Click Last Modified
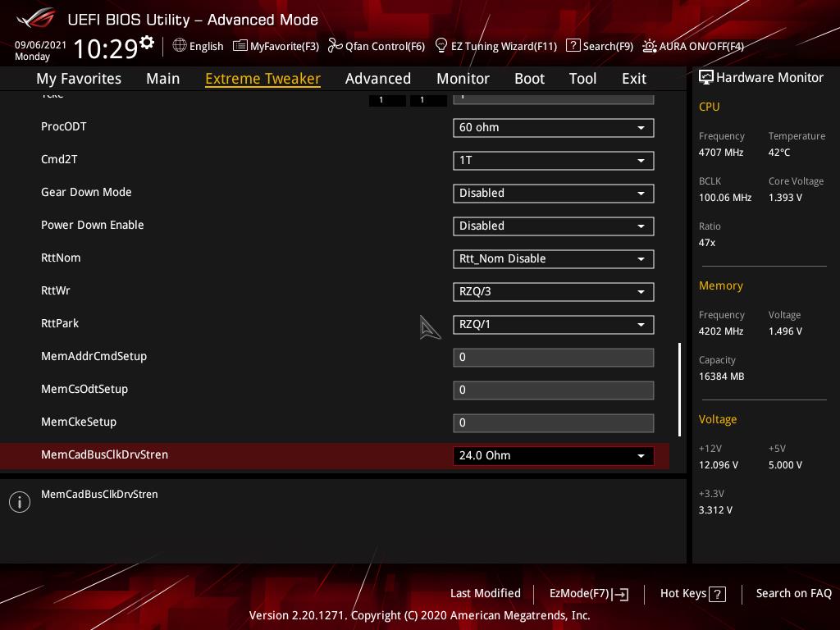840x630 pixels. click(x=486, y=593)
